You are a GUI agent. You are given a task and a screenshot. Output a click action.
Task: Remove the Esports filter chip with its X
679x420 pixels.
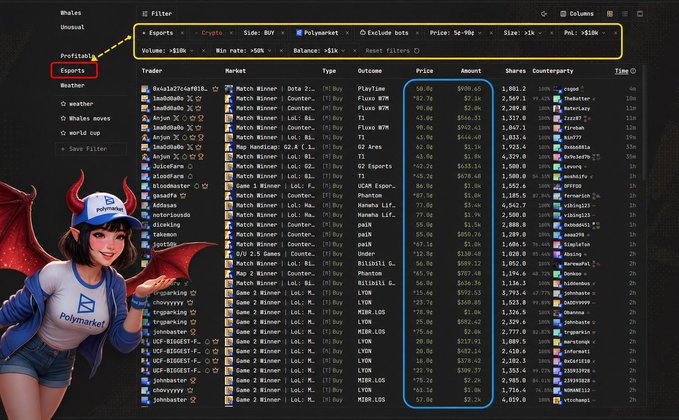tap(182, 33)
